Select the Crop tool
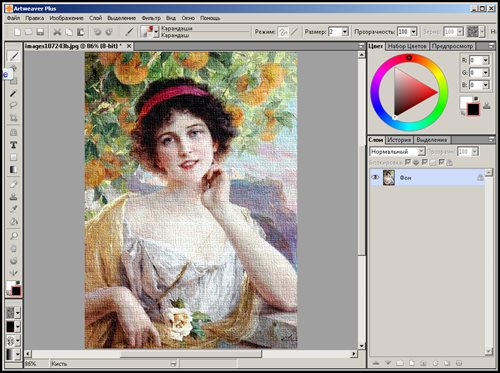Viewport: 500px width, 373px height. pyautogui.click(x=13, y=118)
